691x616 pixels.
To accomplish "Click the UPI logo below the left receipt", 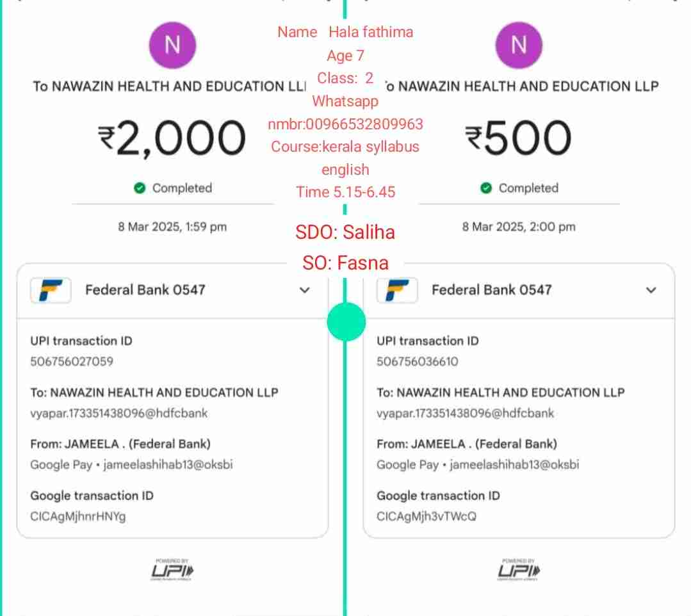I will point(172,569).
